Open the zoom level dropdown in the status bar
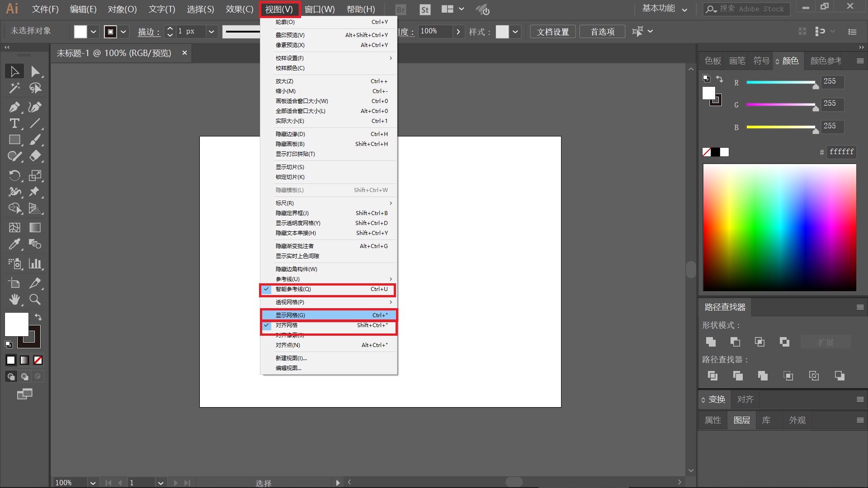 coord(92,483)
